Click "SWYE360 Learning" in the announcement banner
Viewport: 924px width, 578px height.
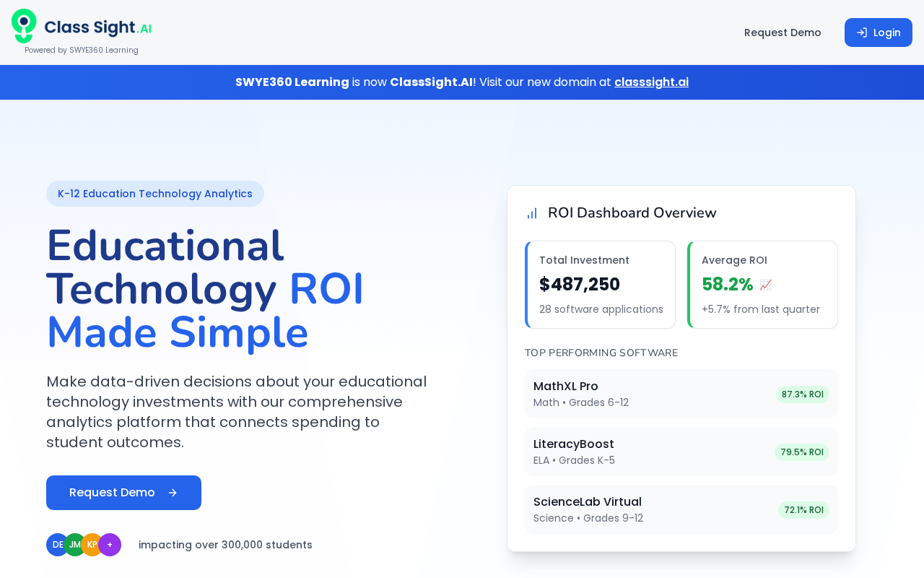coord(292,82)
